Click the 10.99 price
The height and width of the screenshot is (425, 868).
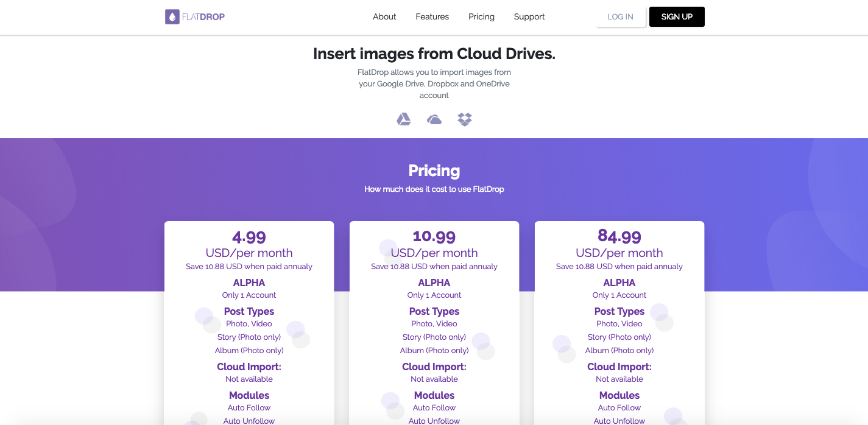tap(434, 236)
